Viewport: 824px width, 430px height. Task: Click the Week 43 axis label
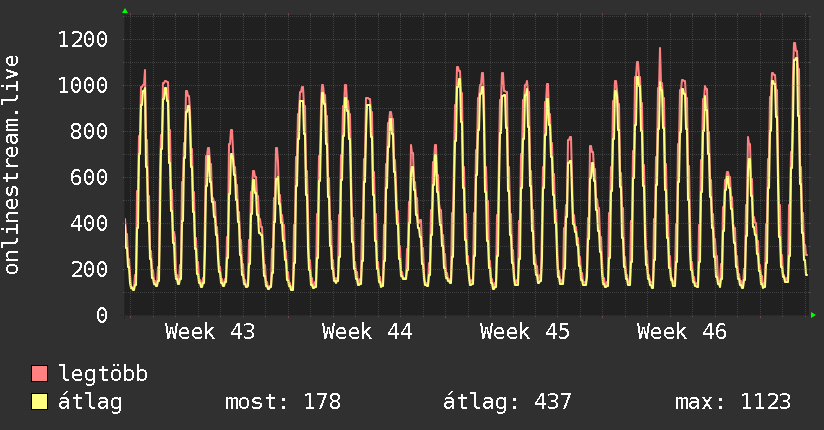(210, 332)
